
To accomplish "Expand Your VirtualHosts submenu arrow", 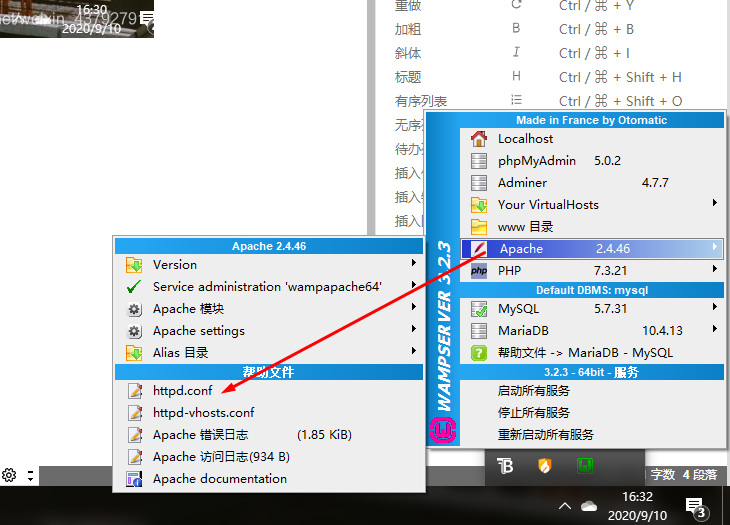I will coord(715,203).
